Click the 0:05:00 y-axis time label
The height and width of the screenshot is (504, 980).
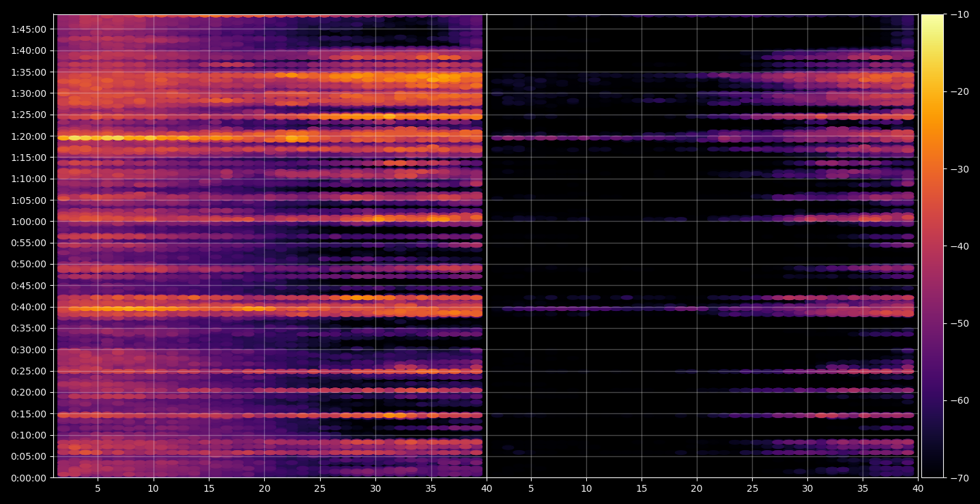tap(29, 456)
